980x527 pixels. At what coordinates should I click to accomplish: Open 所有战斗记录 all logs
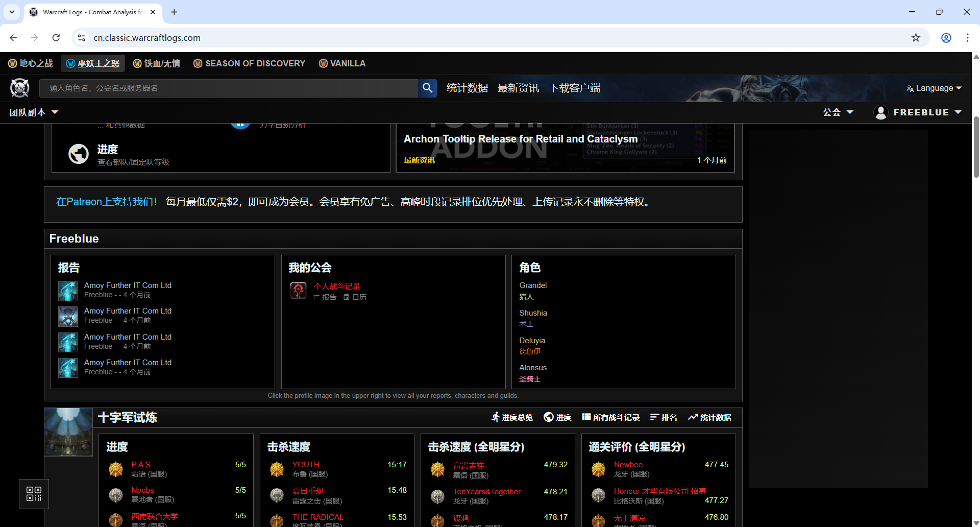610,417
